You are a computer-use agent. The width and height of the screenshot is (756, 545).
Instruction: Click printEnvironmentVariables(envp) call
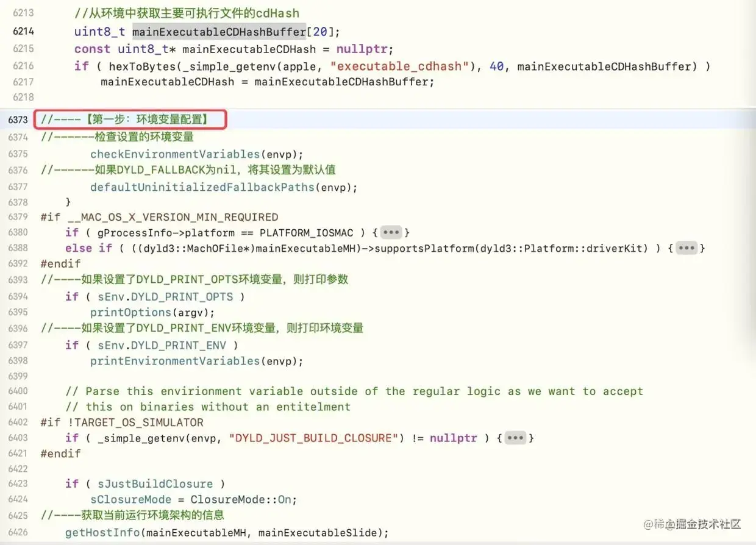tap(196, 361)
